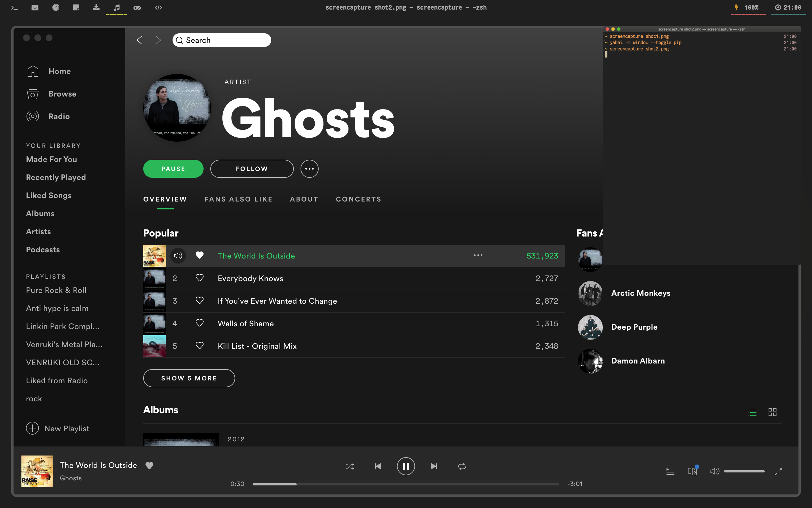Open options for The World Is Outside row
The image size is (812, 508).
478,255
